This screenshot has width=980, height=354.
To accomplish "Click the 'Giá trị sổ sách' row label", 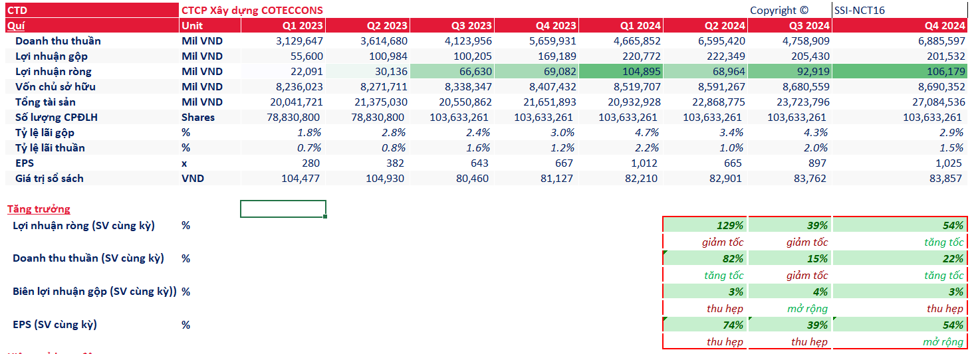I will click(49, 179).
